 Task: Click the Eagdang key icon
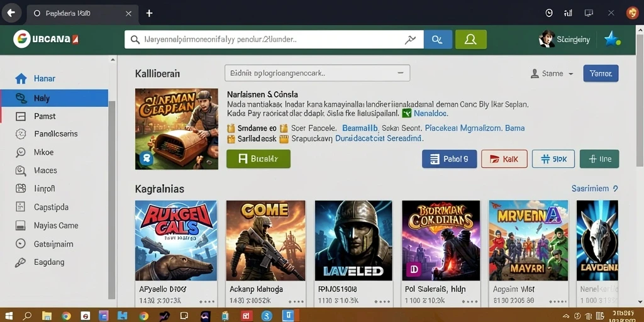click(21, 262)
